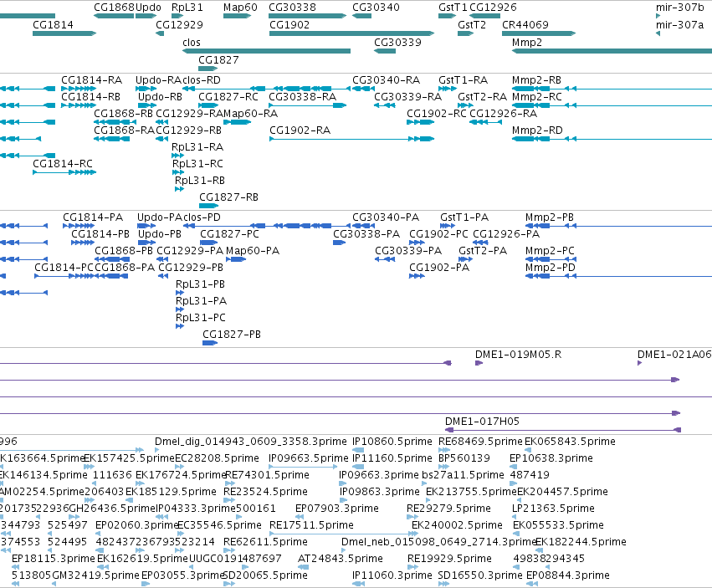The height and width of the screenshot is (588, 712).
Task: Click the clos gene label
Action: pos(192,42)
